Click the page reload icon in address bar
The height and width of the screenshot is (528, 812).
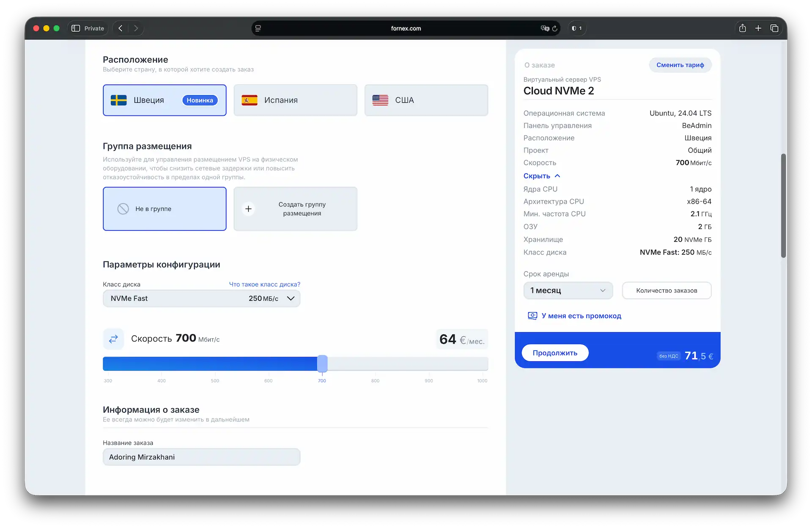coord(555,28)
